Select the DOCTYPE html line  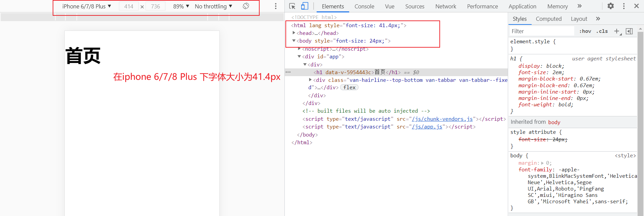[314, 17]
